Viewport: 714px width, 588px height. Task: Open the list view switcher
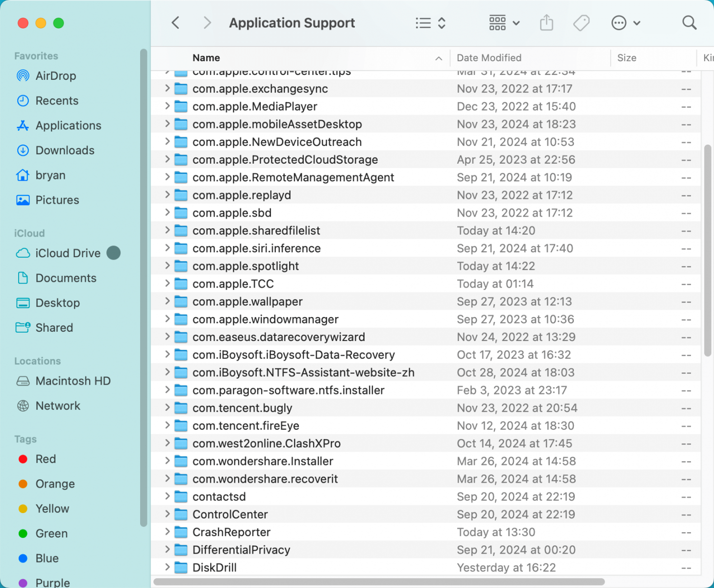tap(430, 23)
